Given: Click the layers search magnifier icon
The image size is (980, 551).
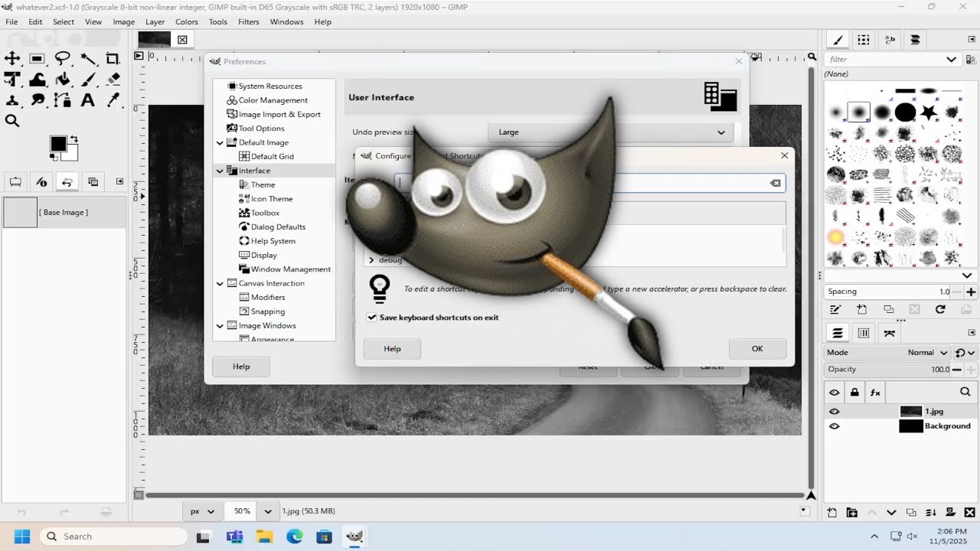Looking at the screenshot, I should pos(965,392).
